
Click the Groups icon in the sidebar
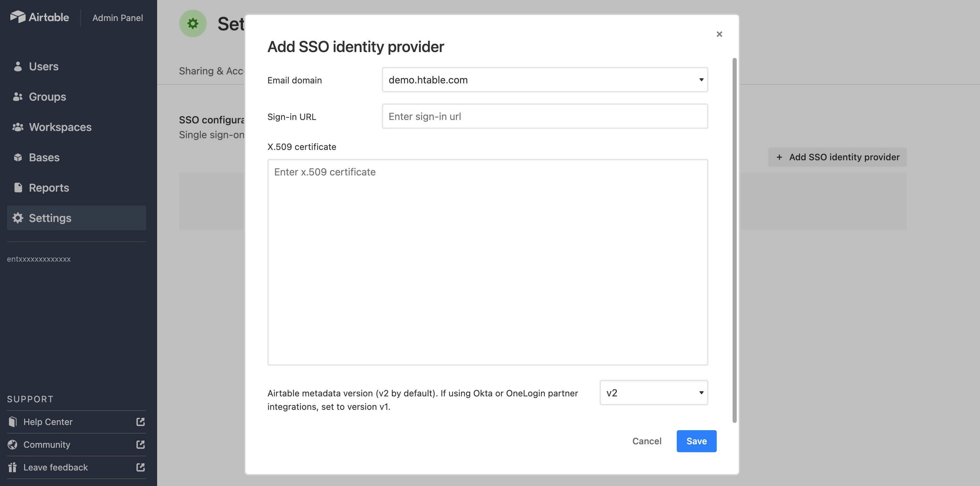click(18, 97)
